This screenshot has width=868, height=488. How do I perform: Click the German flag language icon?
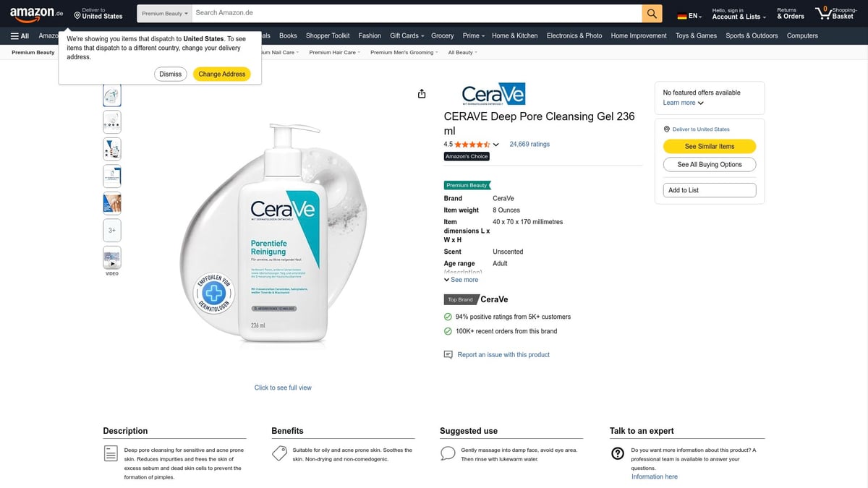pyautogui.click(x=681, y=13)
